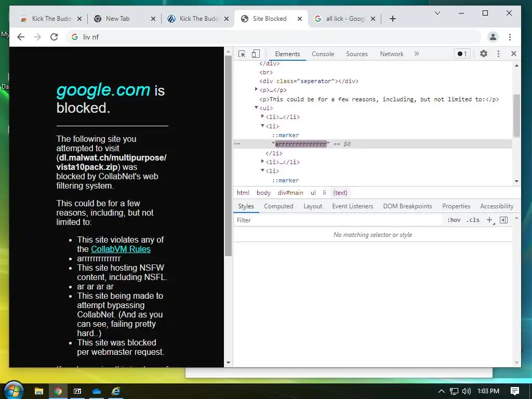
Task: Toggle .cls element classes
Action: (x=473, y=220)
